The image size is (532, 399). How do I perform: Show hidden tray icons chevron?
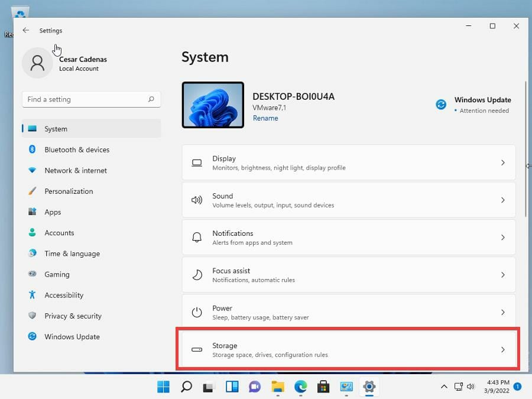click(x=444, y=387)
